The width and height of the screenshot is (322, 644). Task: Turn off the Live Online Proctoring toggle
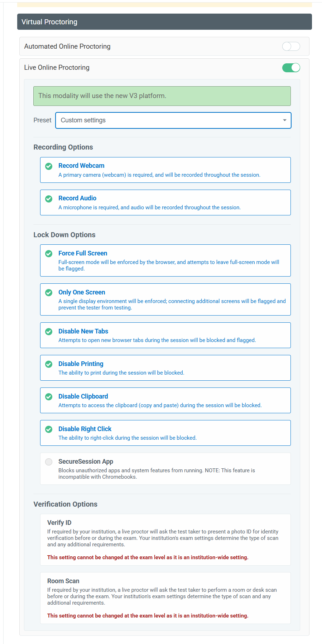[291, 68]
